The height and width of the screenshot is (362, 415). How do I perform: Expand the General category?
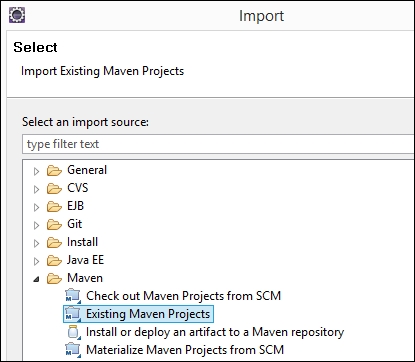pyautogui.click(x=36, y=171)
